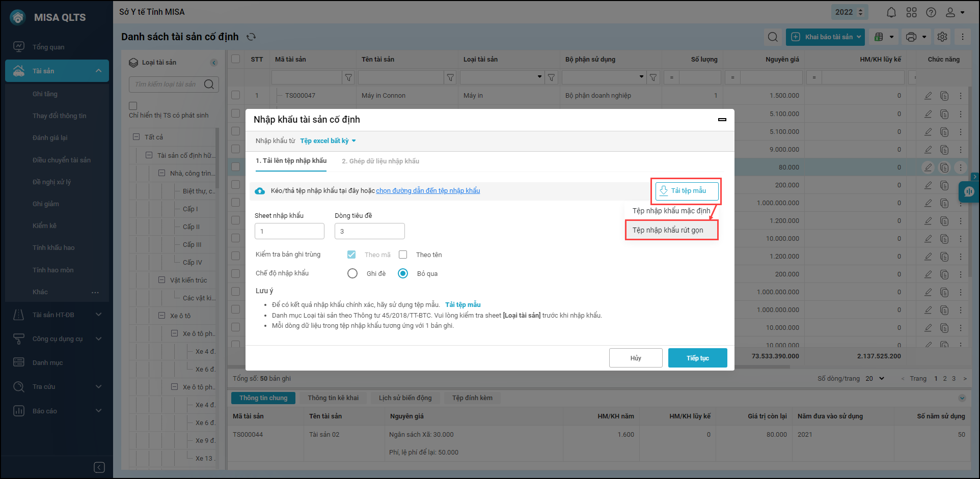Select the Tải lên tệp nhập khẩu step
Image resolution: width=980 pixels, height=479 pixels.
[291, 161]
